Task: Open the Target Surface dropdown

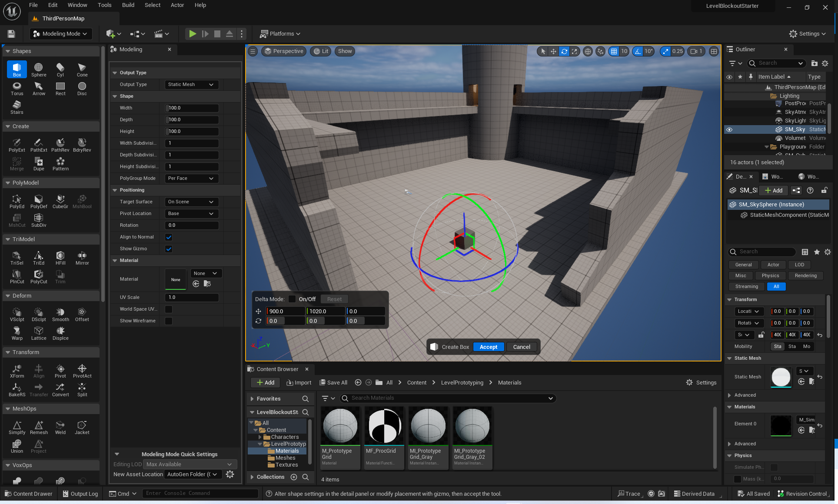Action: (x=191, y=202)
